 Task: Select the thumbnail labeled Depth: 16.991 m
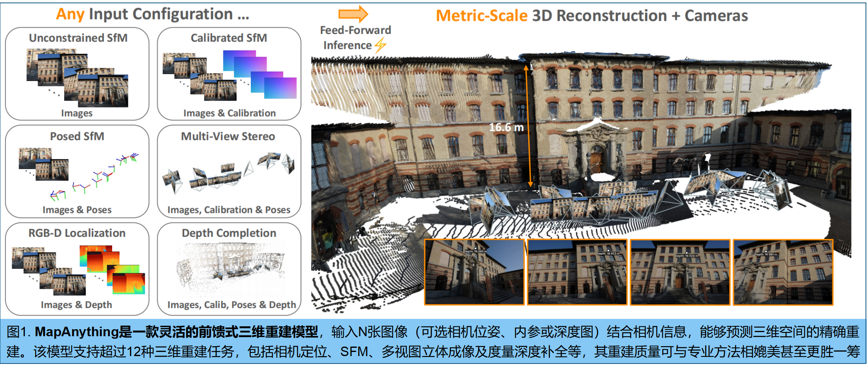click(x=783, y=272)
